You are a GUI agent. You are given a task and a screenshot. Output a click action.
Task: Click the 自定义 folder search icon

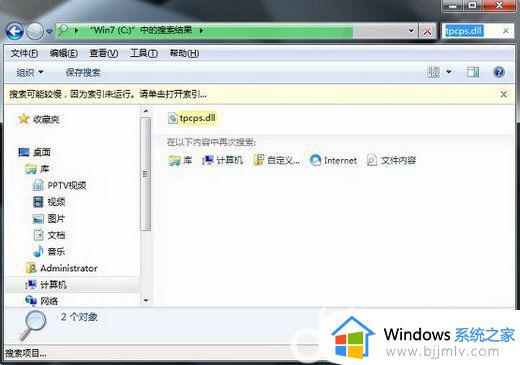tap(259, 160)
